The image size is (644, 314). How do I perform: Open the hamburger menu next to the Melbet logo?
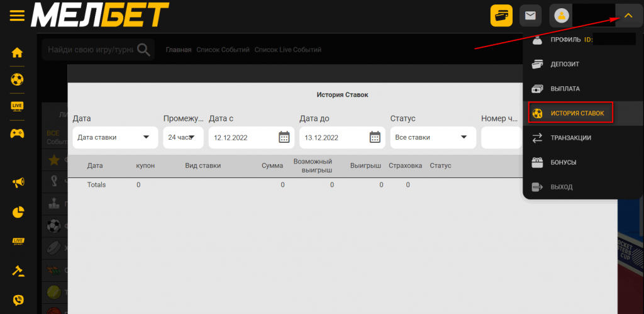tap(17, 15)
